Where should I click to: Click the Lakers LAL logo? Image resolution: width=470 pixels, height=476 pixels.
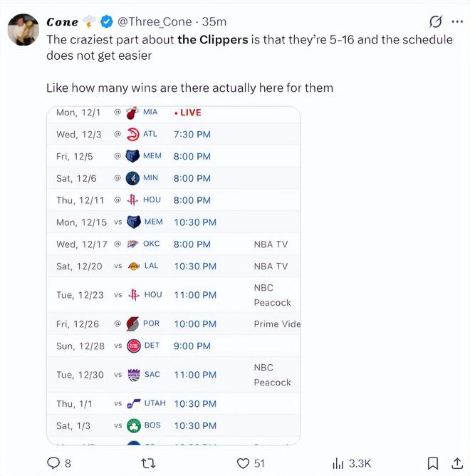pos(133,266)
